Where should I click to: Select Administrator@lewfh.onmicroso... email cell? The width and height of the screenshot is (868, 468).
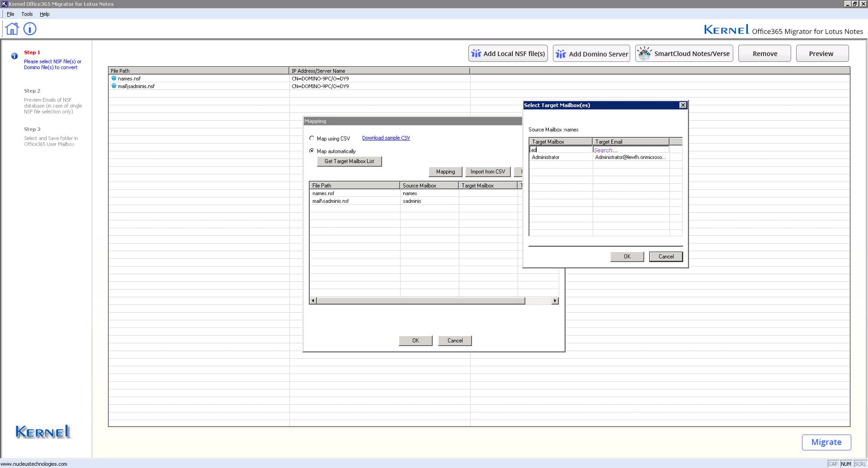click(x=631, y=157)
